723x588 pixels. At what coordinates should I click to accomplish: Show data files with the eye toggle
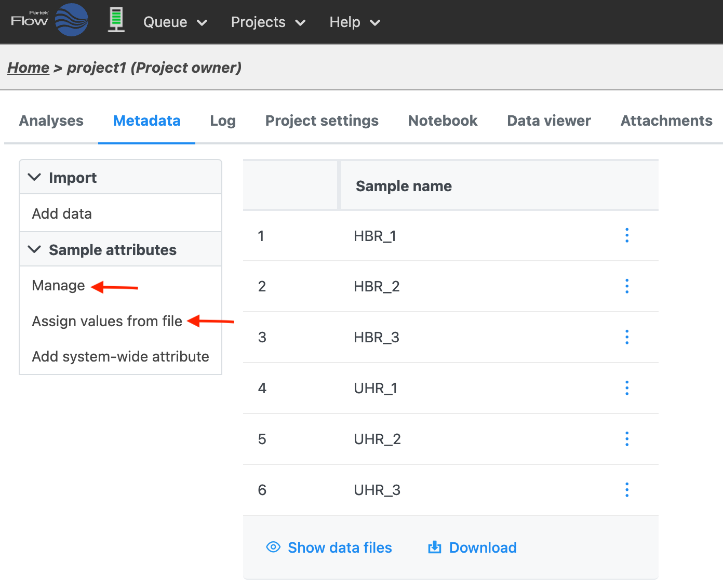[x=329, y=547]
